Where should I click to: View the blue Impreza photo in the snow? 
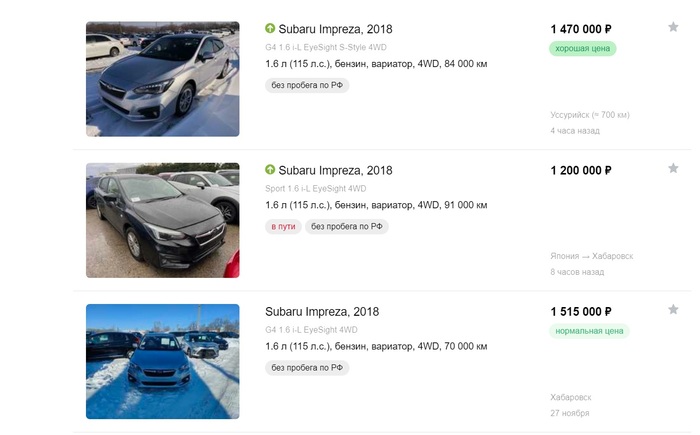coord(162,361)
